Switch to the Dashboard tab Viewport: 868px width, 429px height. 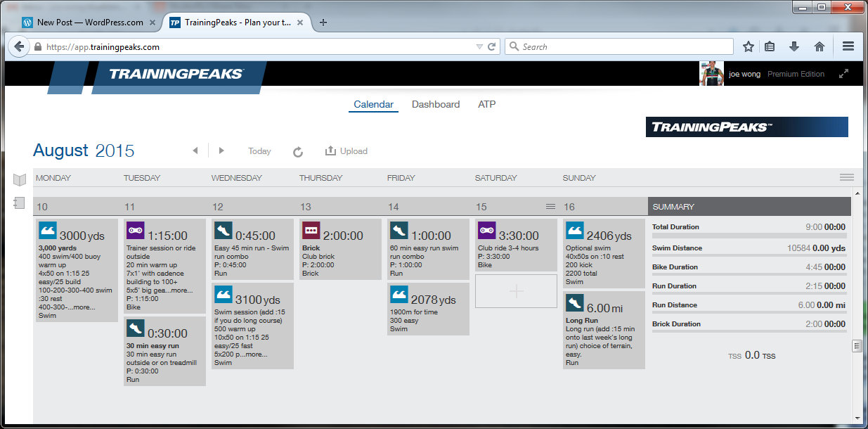(x=436, y=104)
